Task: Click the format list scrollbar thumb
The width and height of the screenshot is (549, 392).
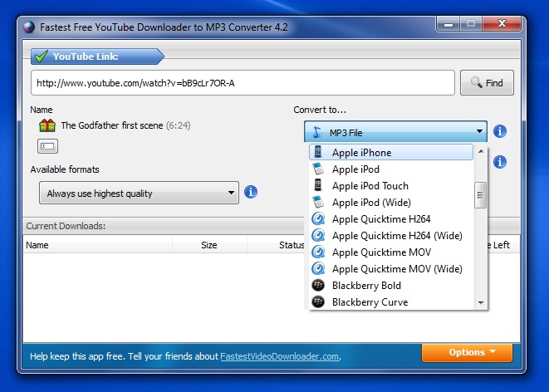Action: pos(480,195)
